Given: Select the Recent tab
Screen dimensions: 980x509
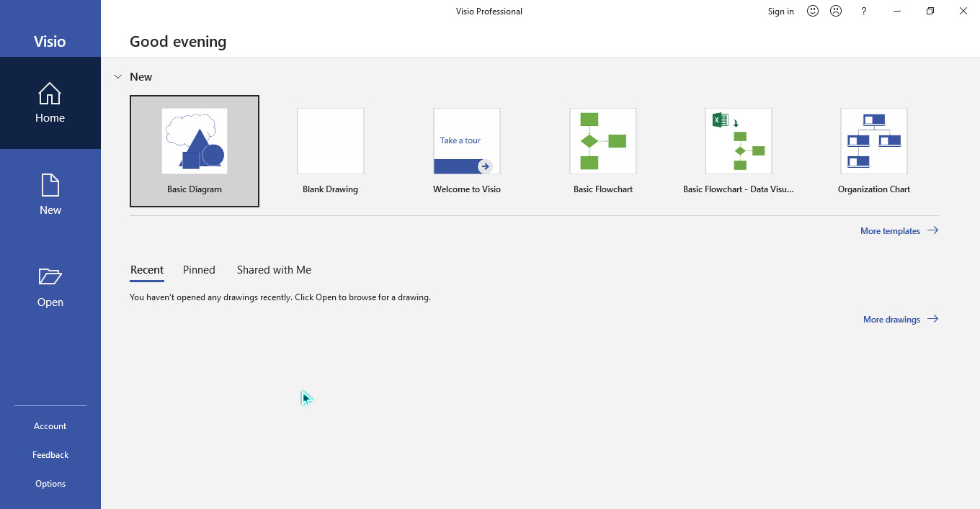Looking at the screenshot, I should coord(147,270).
